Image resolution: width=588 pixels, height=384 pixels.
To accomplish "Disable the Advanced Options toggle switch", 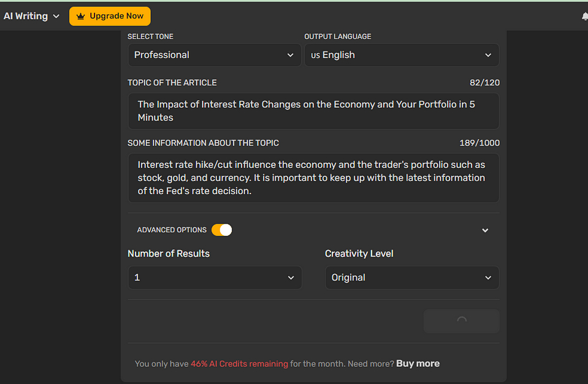I will tap(222, 230).
